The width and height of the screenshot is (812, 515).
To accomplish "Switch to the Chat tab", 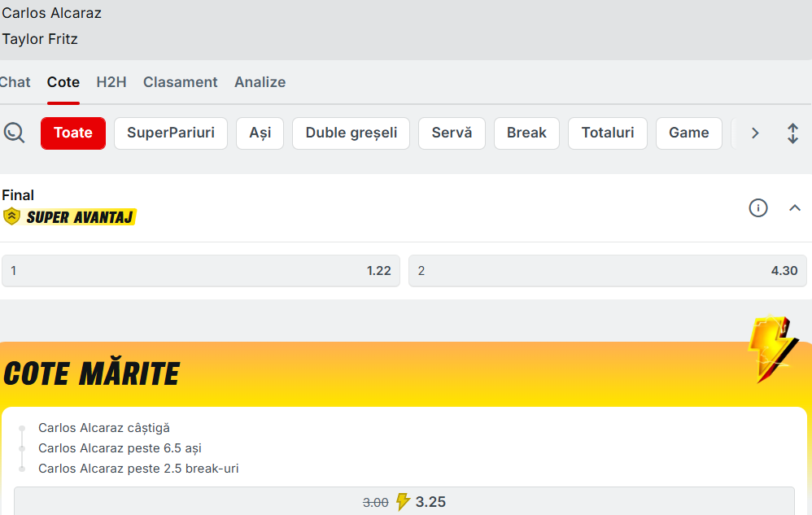I will click(x=15, y=82).
